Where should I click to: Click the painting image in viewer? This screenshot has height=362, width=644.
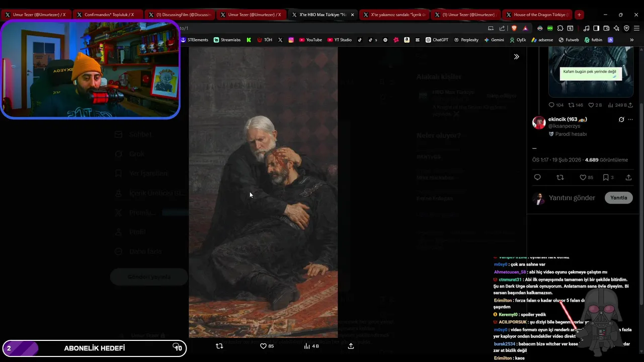263,193
